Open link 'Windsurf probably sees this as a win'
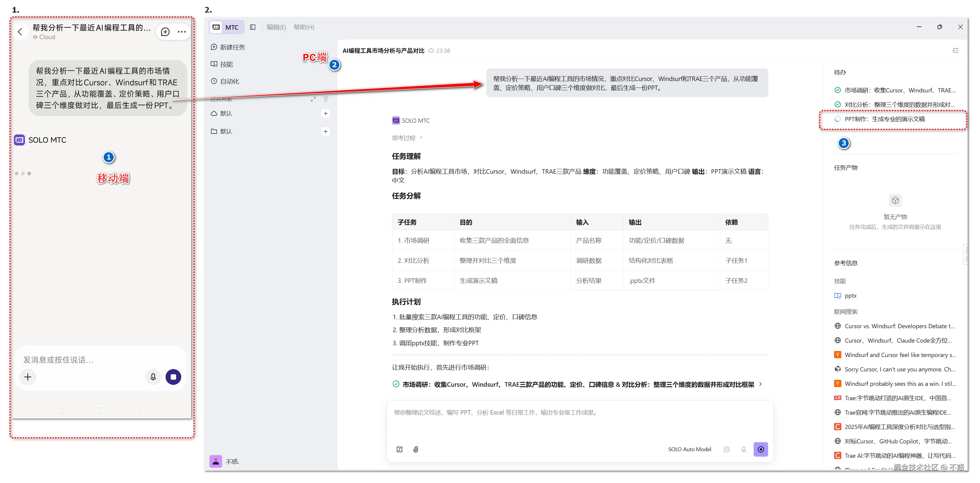The height and width of the screenshot is (483, 980). pyautogui.click(x=895, y=384)
